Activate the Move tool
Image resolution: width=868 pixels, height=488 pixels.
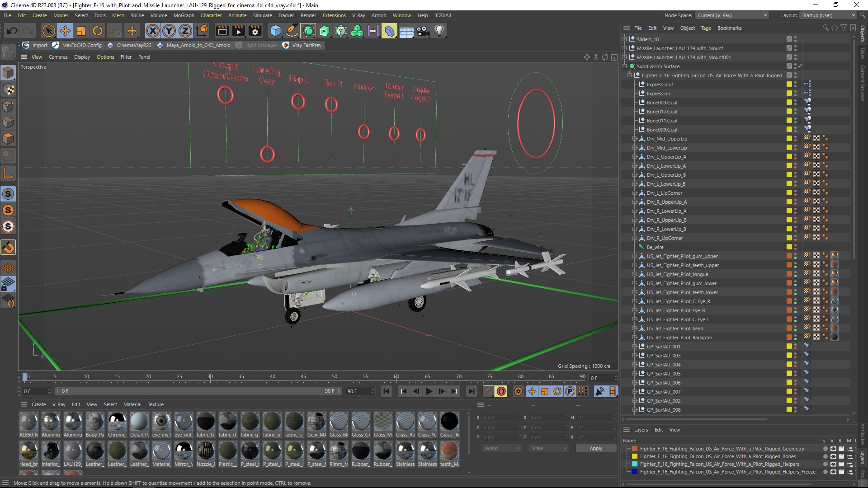coord(65,31)
